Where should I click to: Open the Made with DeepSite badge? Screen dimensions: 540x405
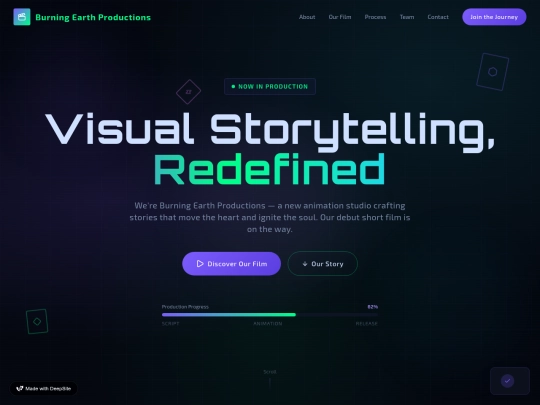click(x=44, y=388)
